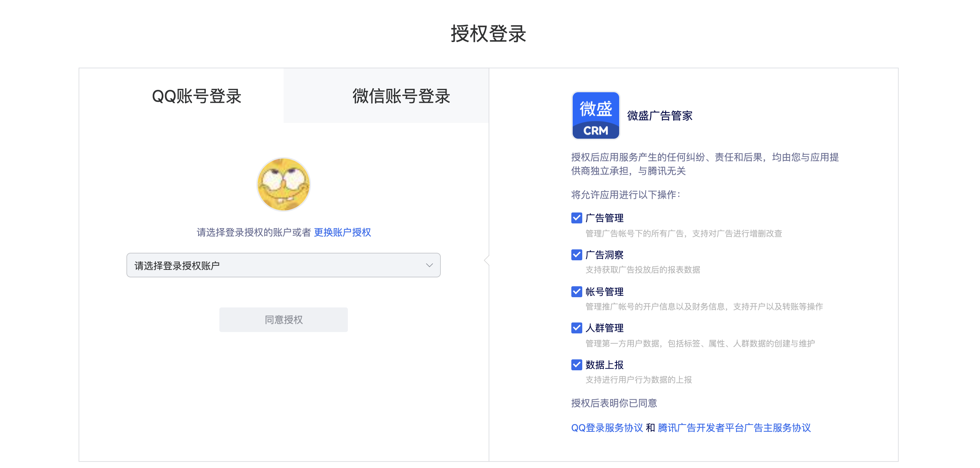
Task: Click the 人群管理 permission label text
Action: click(x=604, y=328)
